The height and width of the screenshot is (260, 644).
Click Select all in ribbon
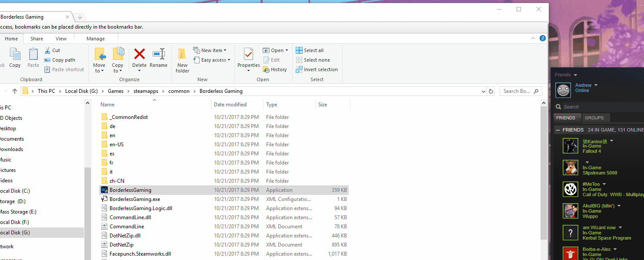coord(310,50)
